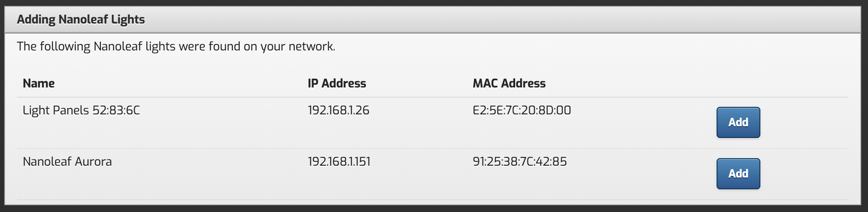This screenshot has width=868, height=212.
Task: Click "The following" at the description start
Action: click(53, 46)
